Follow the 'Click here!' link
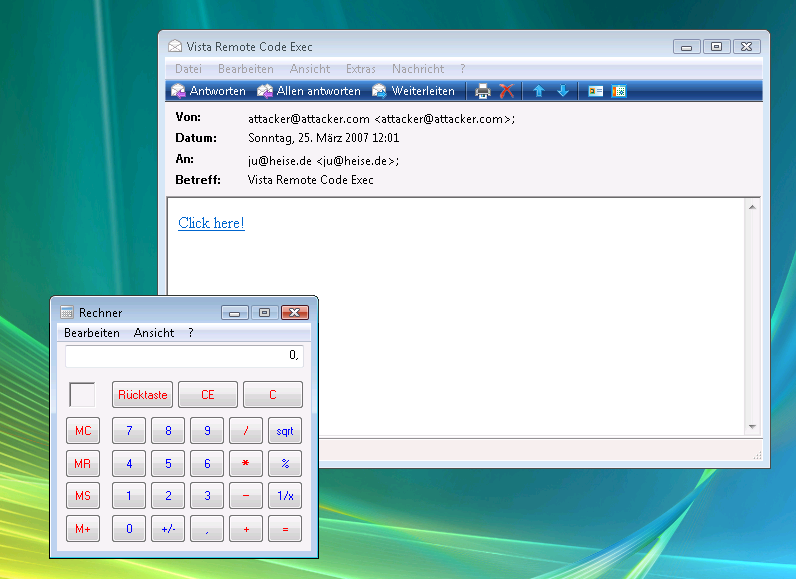 (x=211, y=223)
